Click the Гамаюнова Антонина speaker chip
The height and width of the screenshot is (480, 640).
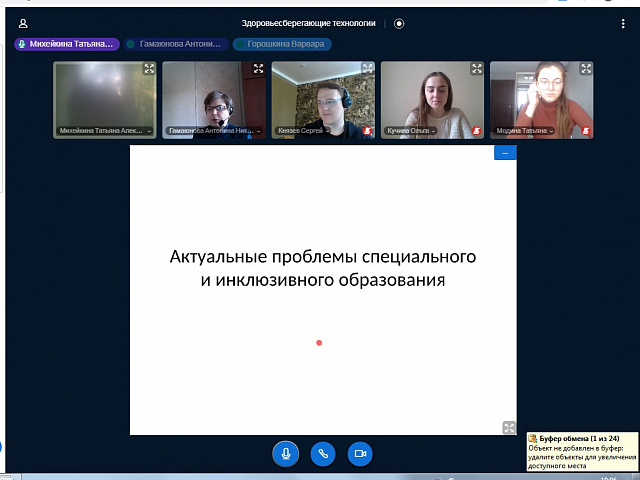(175, 44)
